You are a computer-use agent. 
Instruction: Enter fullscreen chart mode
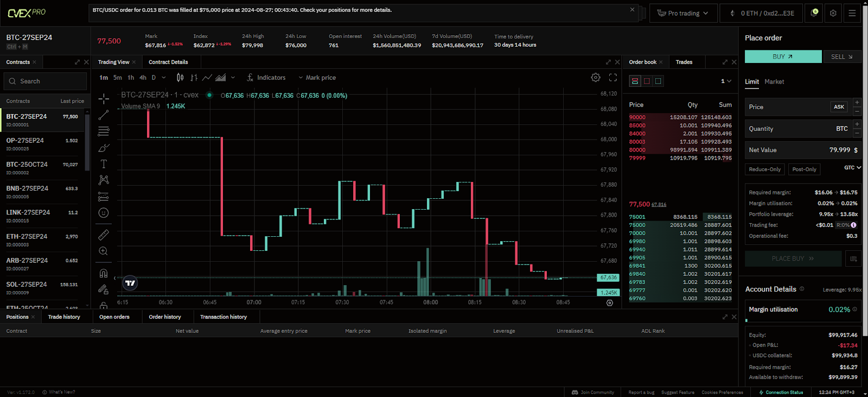613,78
